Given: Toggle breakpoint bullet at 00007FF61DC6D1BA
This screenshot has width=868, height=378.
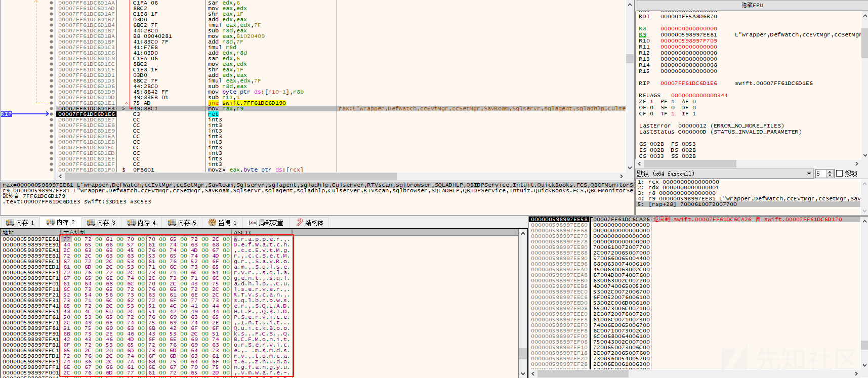Looking at the screenshot, I should tap(51, 36).
